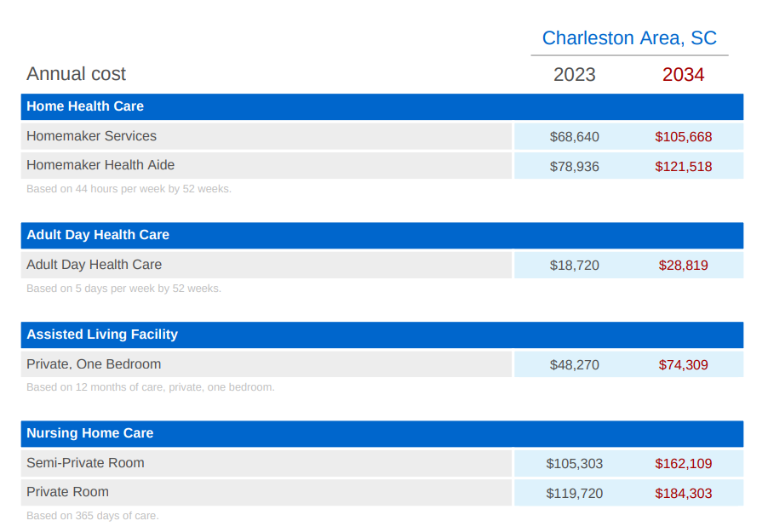Click the Homemaker Health Aide row label
Viewport: 768px width, 532px height.
click(100, 165)
